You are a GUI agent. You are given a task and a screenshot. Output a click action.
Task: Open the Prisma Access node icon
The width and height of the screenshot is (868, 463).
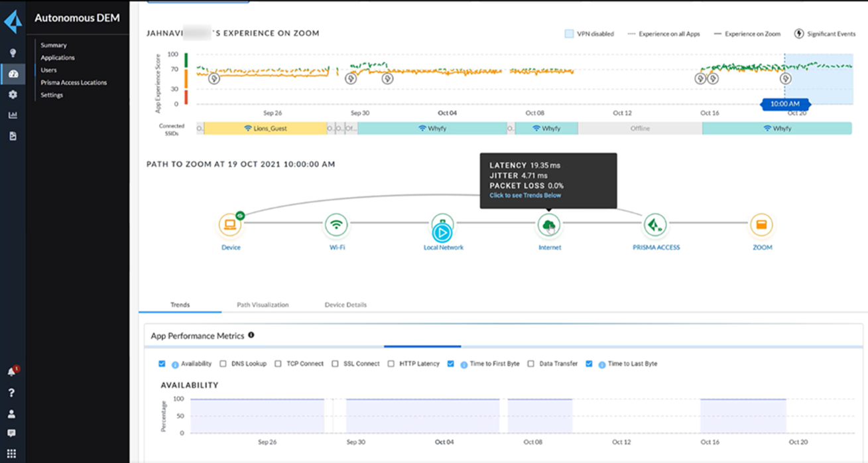(655, 226)
